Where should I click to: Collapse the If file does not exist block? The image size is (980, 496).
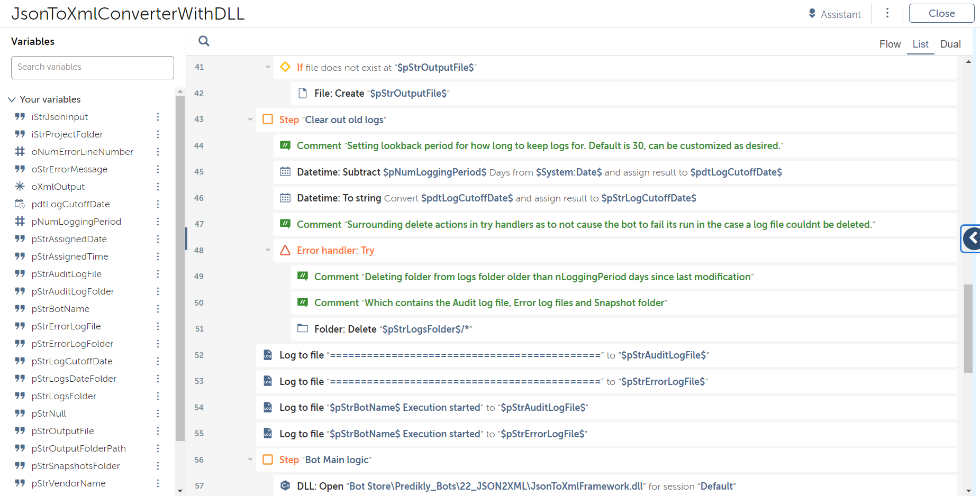point(268,67)
